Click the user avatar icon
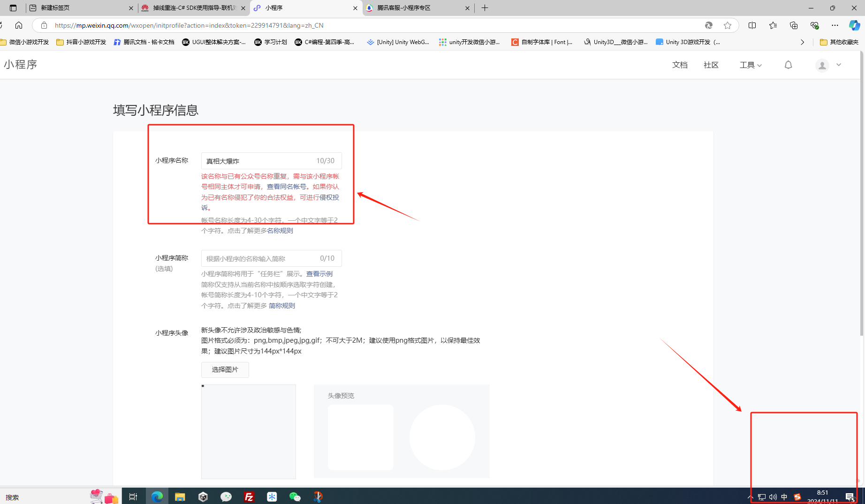865x504 pixels. coord(822,66)
